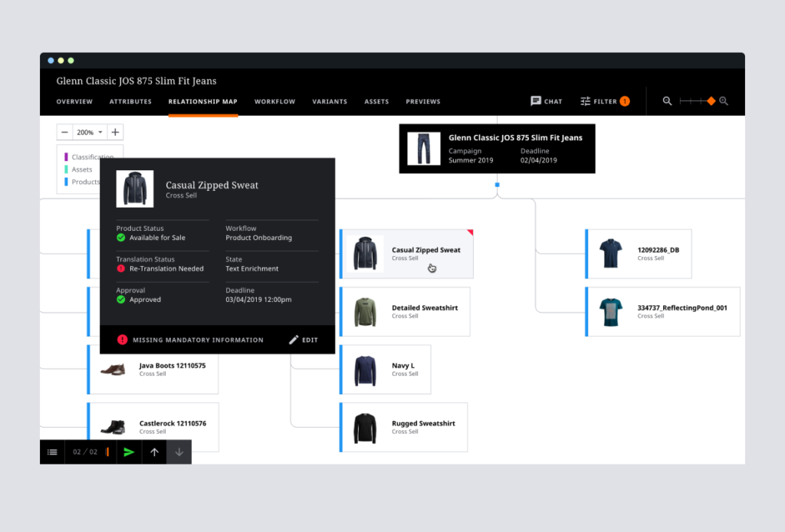
Task: Switch to the Variants tab
Action: point(330,102)
